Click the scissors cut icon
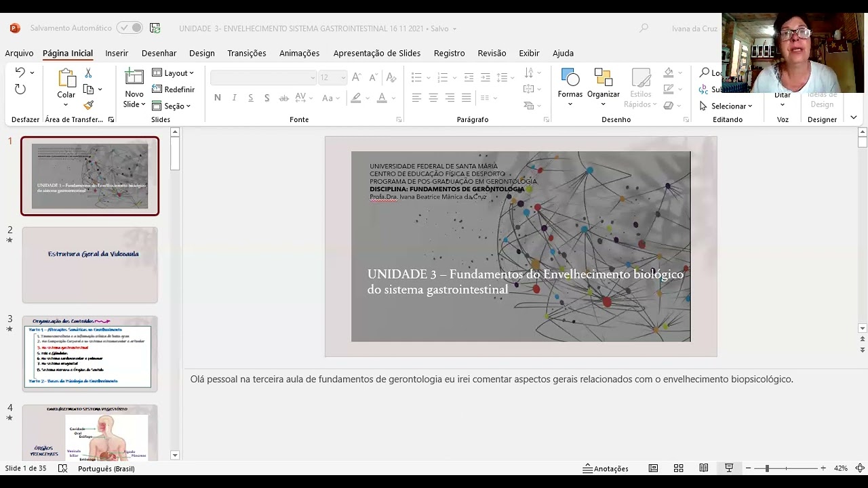This screenshot has height=488, width=868. click(x=88, y=73)
